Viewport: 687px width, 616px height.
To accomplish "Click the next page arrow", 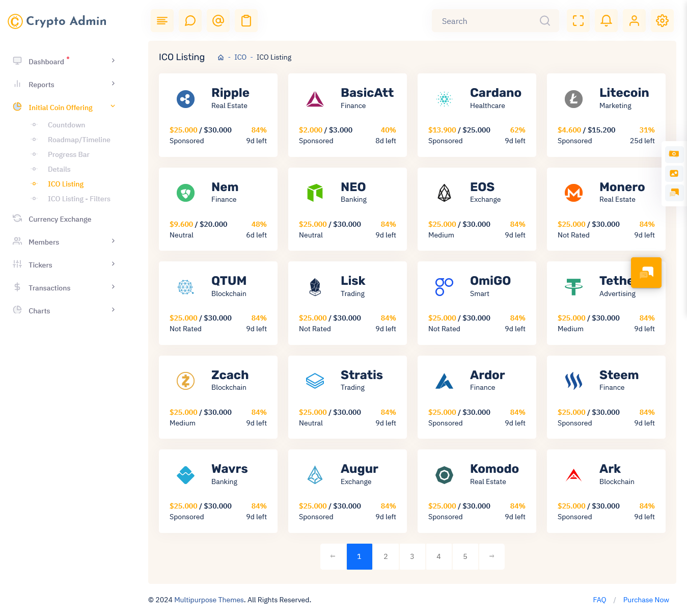I will [491, 556].
